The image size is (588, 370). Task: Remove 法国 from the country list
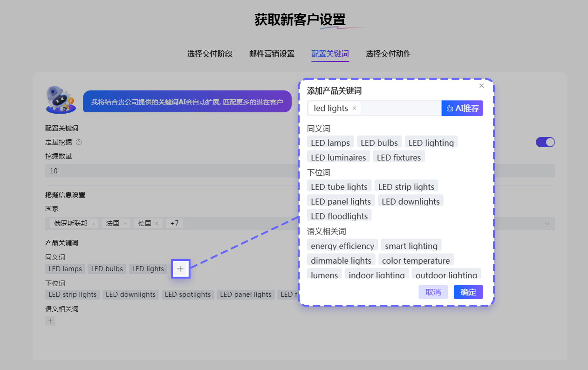pyautogui.click(x=125, y=224)
